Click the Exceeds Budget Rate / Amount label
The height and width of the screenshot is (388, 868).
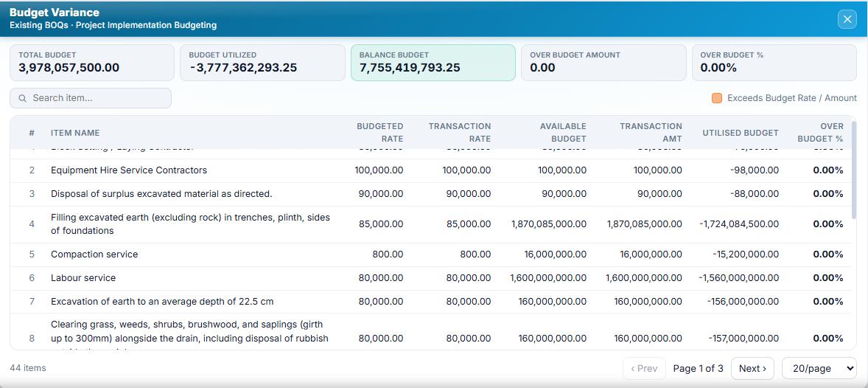tap(792, 98)
